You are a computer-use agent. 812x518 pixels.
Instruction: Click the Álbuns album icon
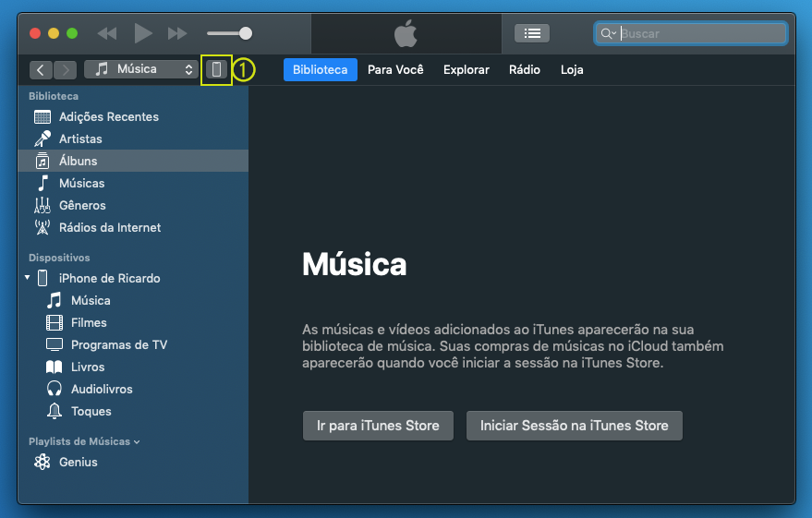coord(42,161)
